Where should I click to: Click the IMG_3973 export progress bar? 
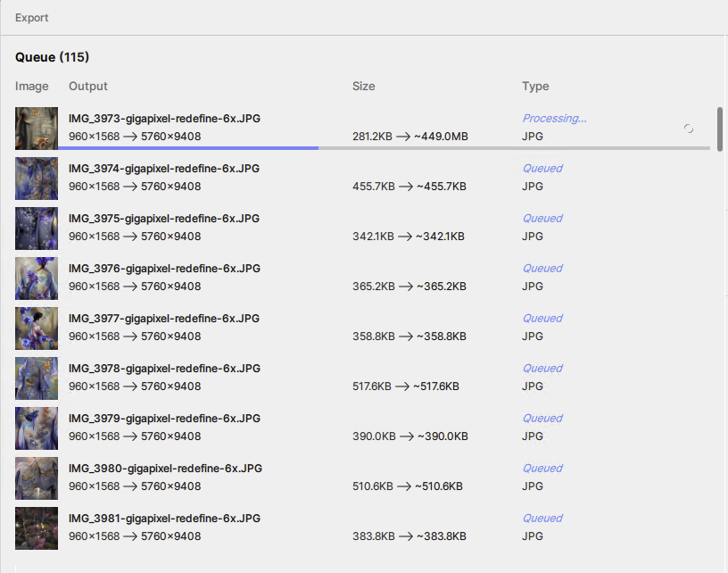[x=384, y=148]
